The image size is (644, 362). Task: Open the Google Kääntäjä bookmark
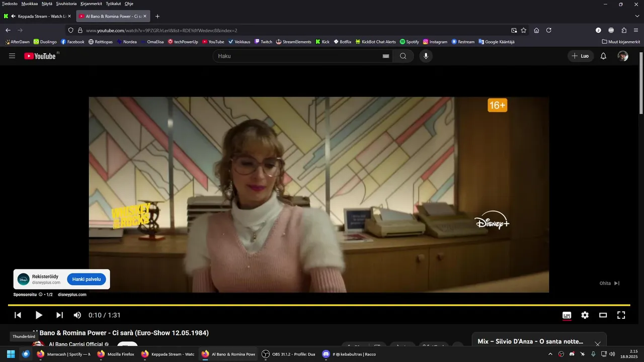pos(496,42)
